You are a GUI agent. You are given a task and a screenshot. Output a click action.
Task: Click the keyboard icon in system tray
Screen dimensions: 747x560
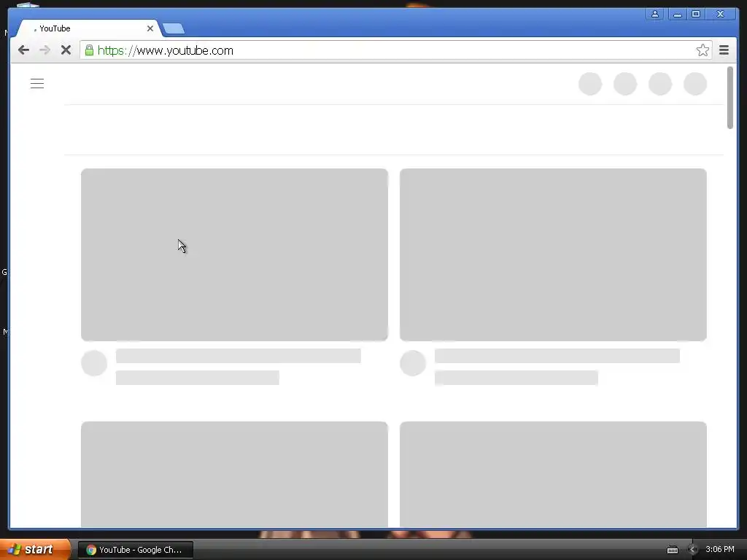(672, 550)
